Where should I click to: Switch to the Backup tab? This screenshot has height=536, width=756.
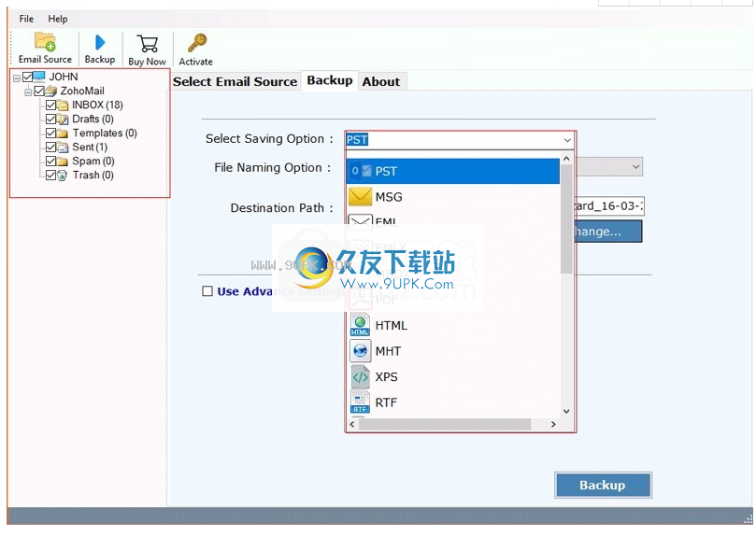[330, 80]
